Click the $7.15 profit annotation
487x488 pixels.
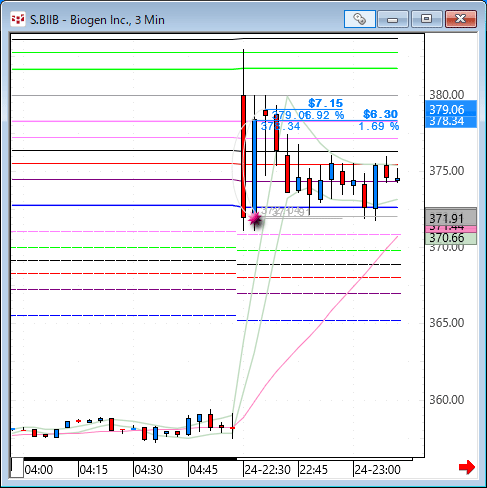click(x=325, y=103)
